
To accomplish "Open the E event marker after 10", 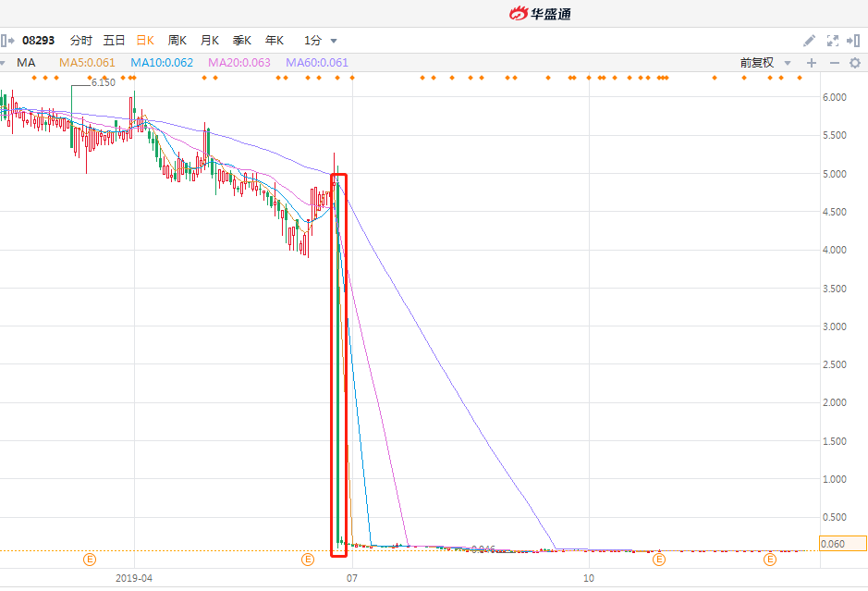I will 659,560.
